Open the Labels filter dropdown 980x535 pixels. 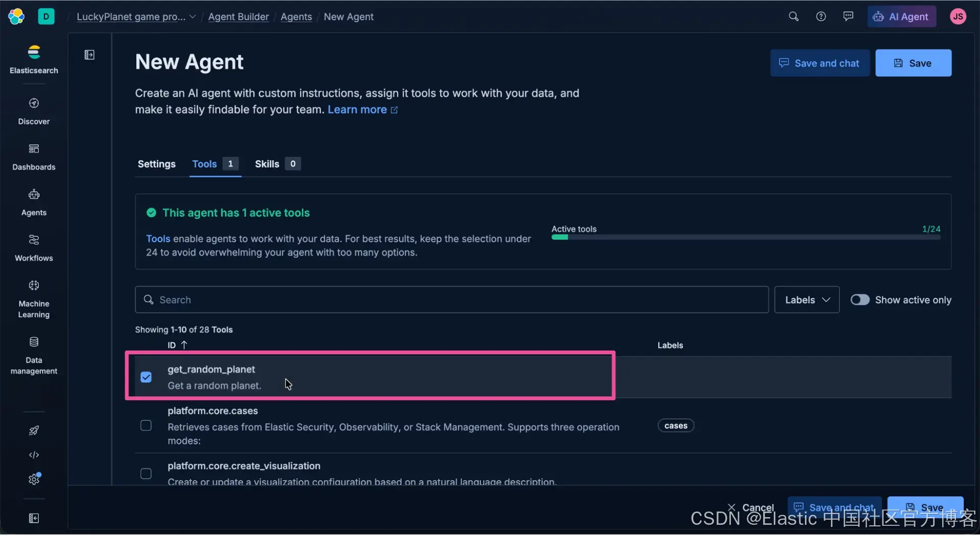(806, 300)
